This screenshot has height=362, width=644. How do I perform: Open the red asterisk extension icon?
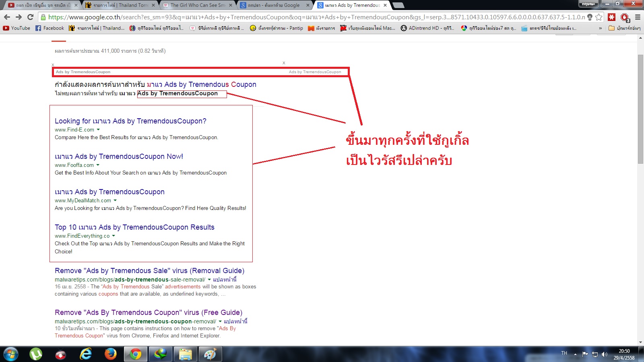[612, 17]
